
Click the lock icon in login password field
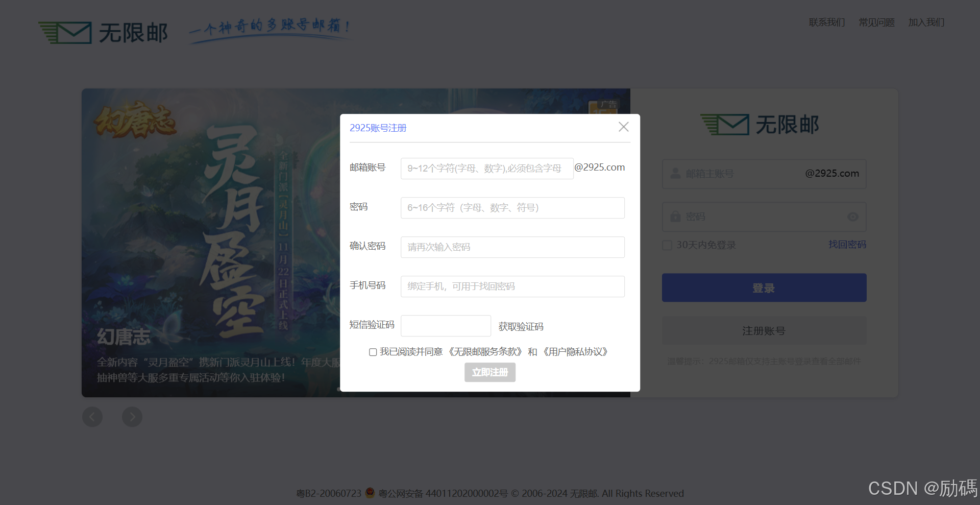(x=675, y=217)
